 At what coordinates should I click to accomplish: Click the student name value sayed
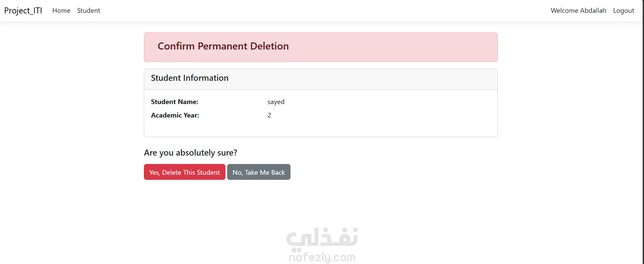click(276, 102)
